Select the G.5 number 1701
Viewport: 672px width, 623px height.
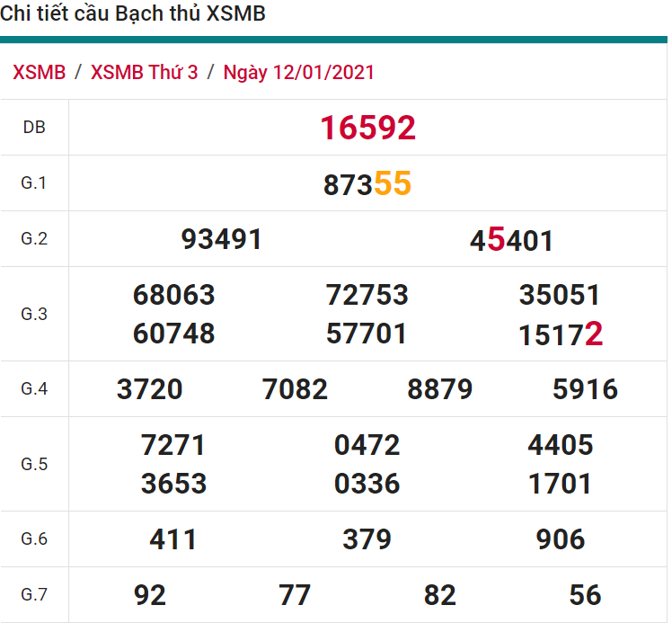(560, 484)
